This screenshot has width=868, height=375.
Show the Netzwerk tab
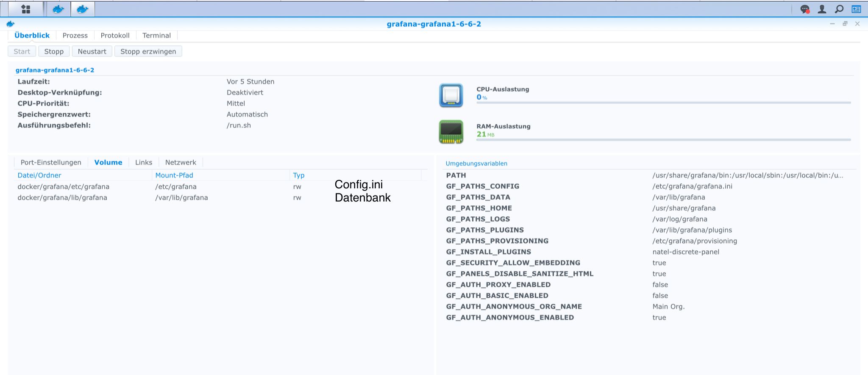[x=181, y=162]
